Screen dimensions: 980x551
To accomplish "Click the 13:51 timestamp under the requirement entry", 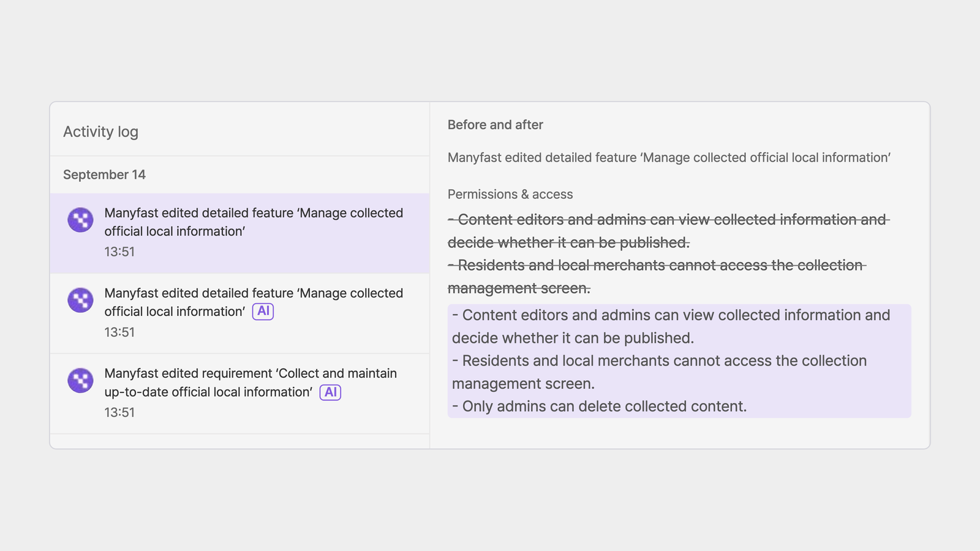I will (119, 412).
